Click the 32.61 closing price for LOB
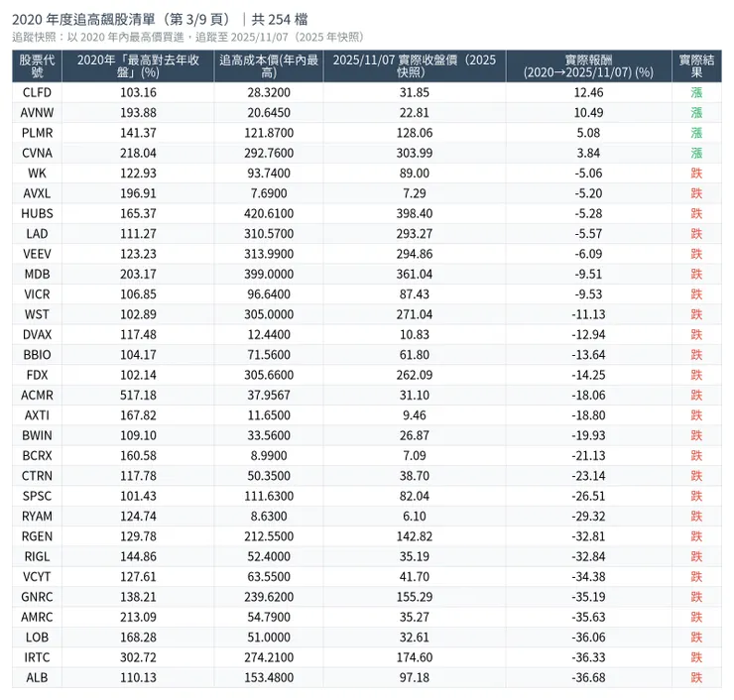The width and height of the screenshot is (734, 700). [415, 638]
